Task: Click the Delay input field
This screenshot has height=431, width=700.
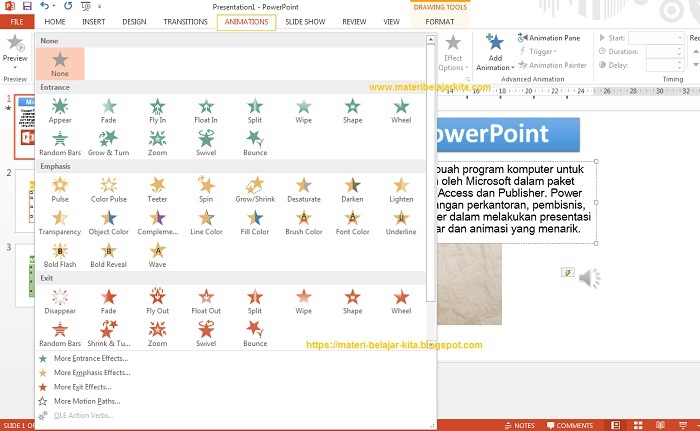Action: [665, 65]
